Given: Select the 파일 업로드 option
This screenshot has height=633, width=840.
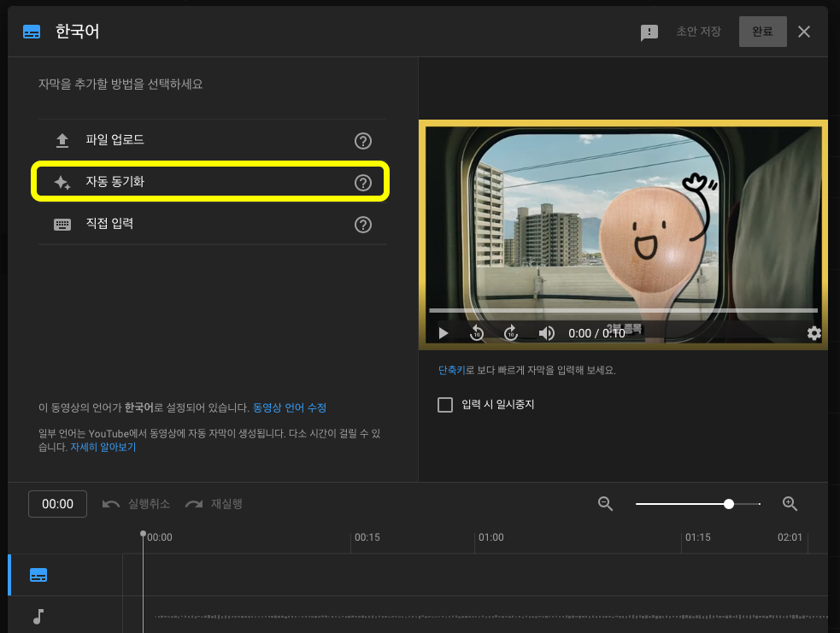Looking at the screenshot, I should click(x=213, y=140).
